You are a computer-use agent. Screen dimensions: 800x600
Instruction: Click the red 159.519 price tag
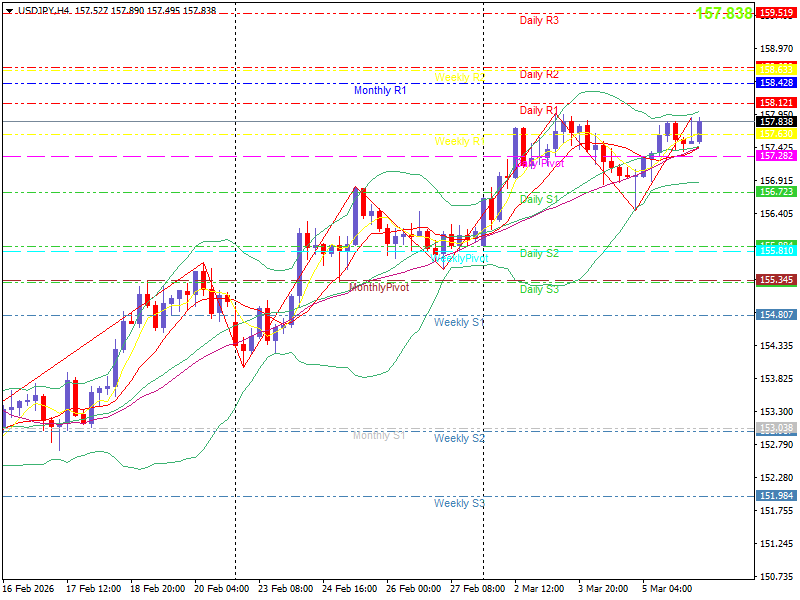[x=776, y=13]
